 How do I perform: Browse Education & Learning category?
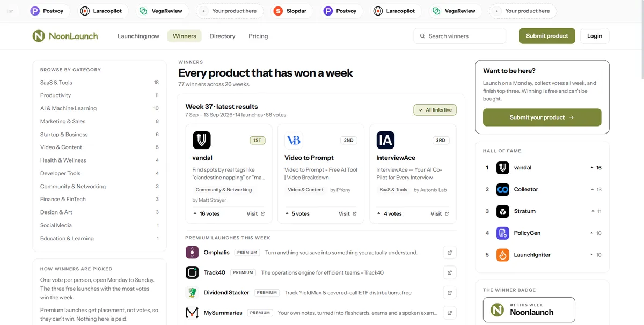[99, 238]
